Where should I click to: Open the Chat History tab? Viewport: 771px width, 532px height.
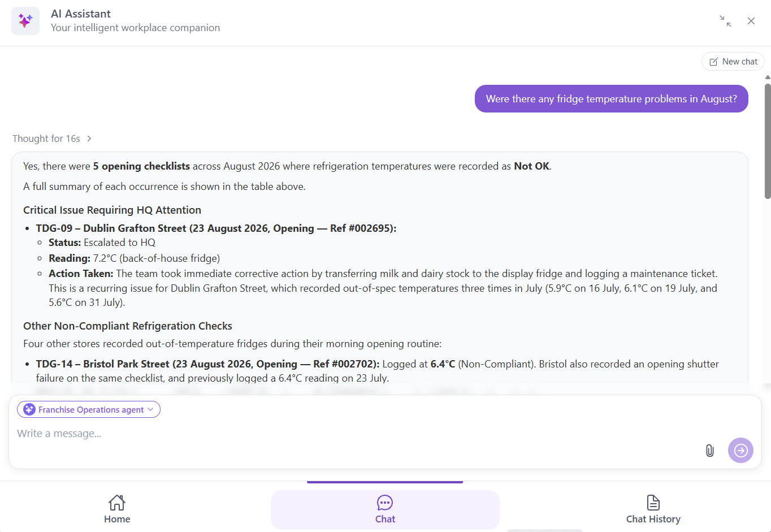pyautogui.click(x=653, y=509)
